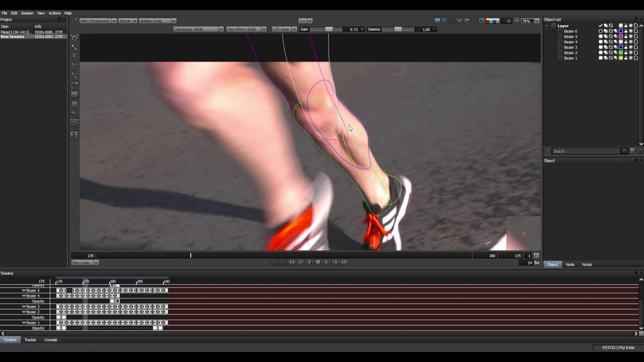The image size is (644, 362).
Task: Click the magenta color swatch for Bezier 5
Action: [621, 36]
